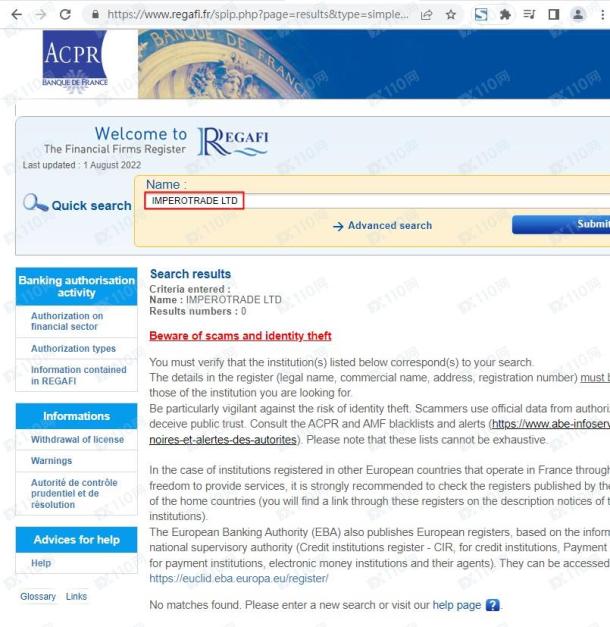Click the blue question mark help icon
610x627 pixels.
tap(492, 605)
